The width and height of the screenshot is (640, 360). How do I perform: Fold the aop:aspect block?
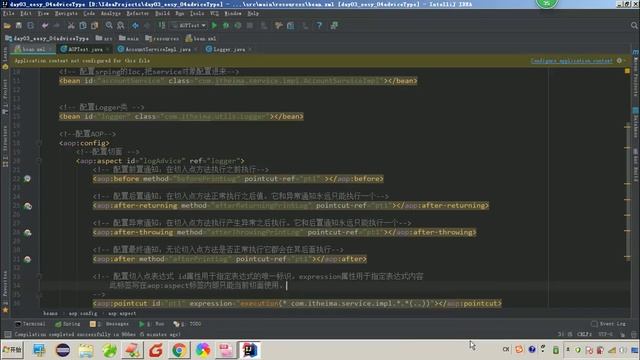[40, 161]
